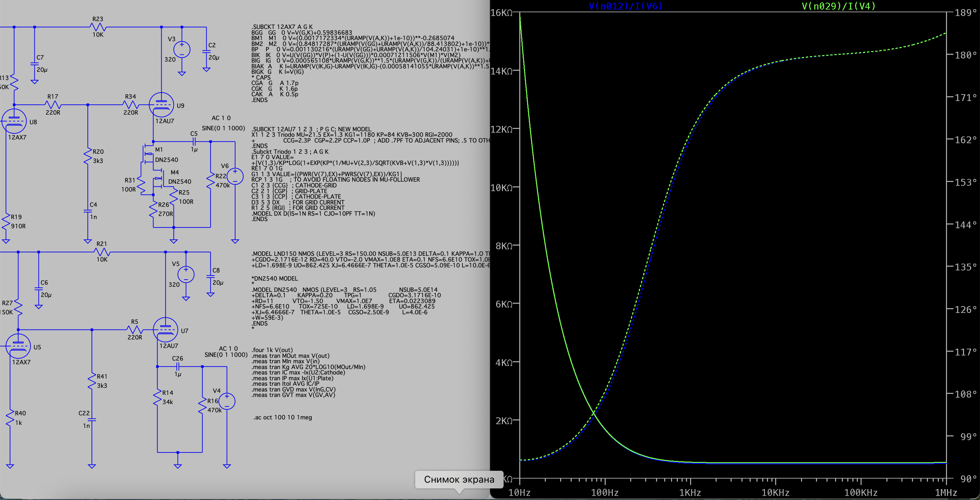
Task: Select the V5 voltage source symbol
Action: 186,274
